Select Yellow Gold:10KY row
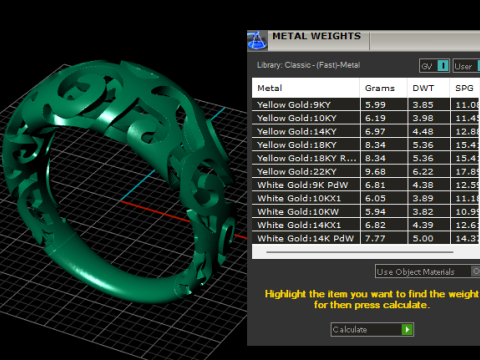480x360 pixels. [366, 118]
